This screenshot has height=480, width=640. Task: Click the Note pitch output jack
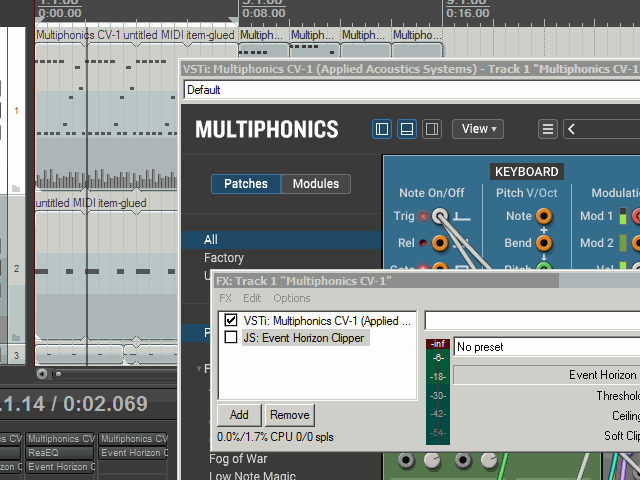click(544, 216)
